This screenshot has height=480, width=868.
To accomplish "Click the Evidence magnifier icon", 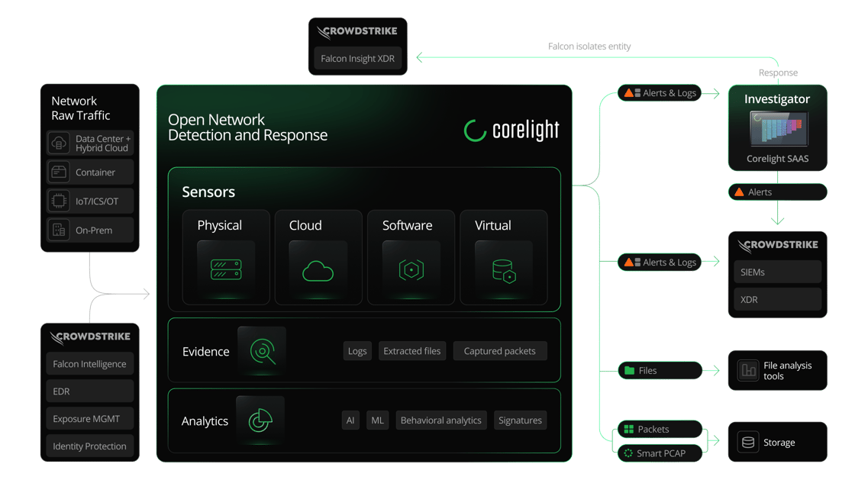I will (263, 352).
